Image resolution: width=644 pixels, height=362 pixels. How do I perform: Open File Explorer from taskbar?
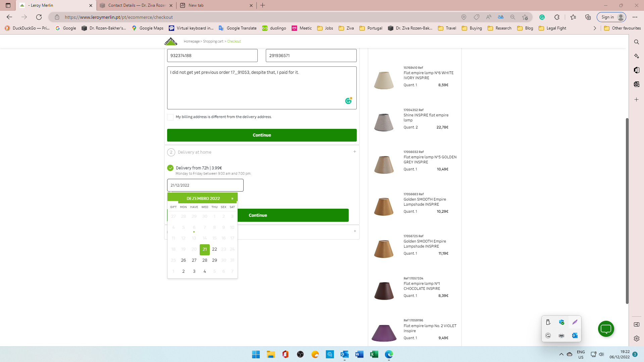[x=270, y=354]
